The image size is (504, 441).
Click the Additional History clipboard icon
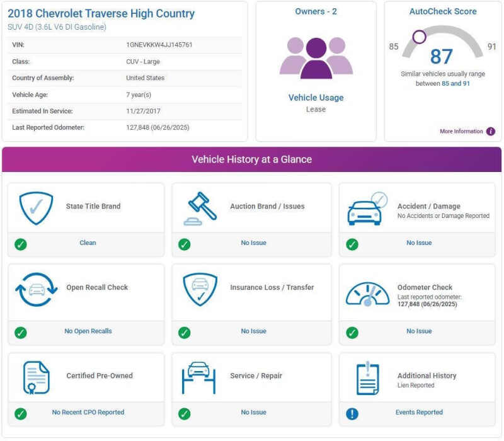[x=367, y=378]
